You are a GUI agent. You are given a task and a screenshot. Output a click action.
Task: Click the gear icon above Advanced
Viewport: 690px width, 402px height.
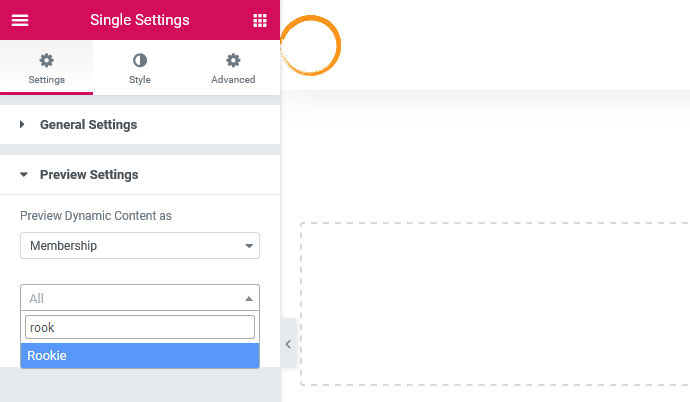pos(233,61)
